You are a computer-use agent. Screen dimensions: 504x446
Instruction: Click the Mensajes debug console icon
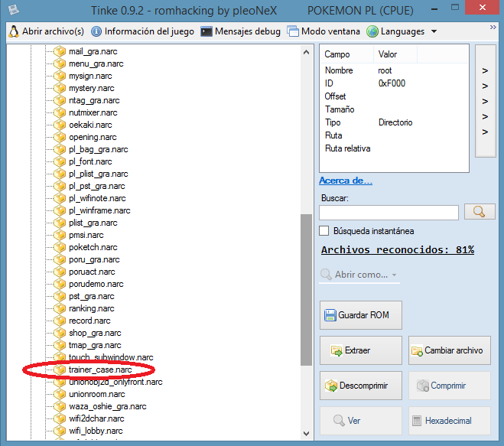206,31
